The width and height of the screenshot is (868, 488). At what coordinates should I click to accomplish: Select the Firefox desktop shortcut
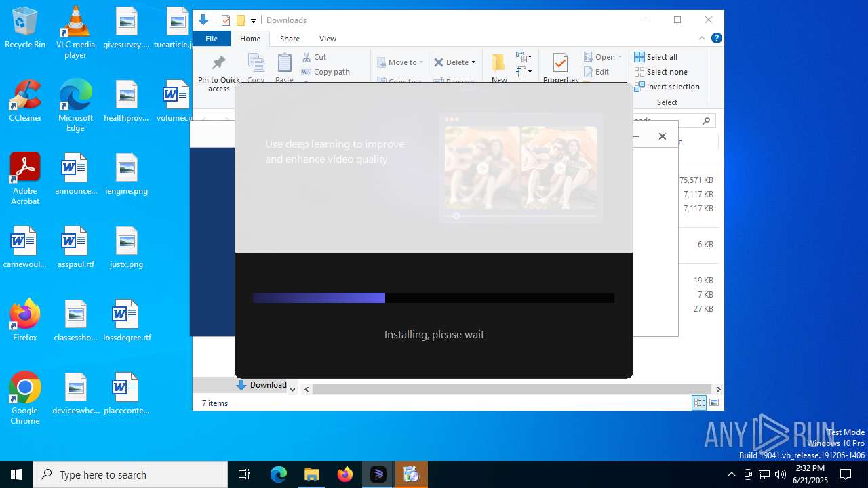[x=25, y=320]
